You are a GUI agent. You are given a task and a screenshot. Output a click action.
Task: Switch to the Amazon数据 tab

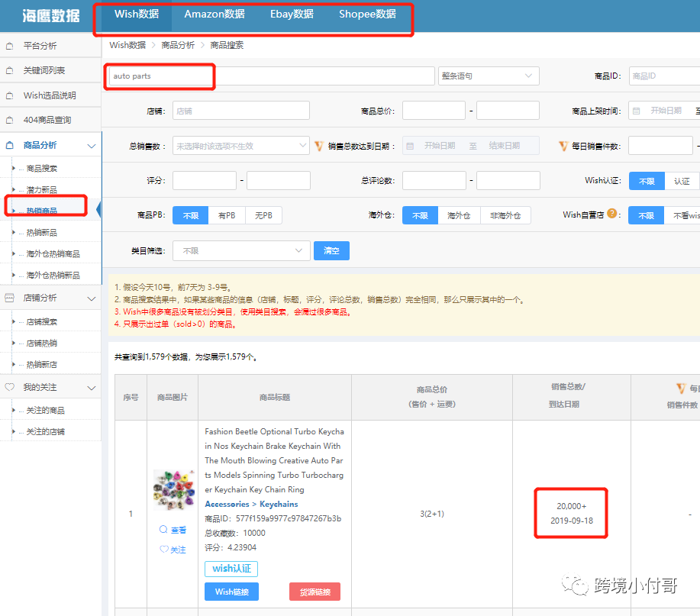click(x=216, y=14)
